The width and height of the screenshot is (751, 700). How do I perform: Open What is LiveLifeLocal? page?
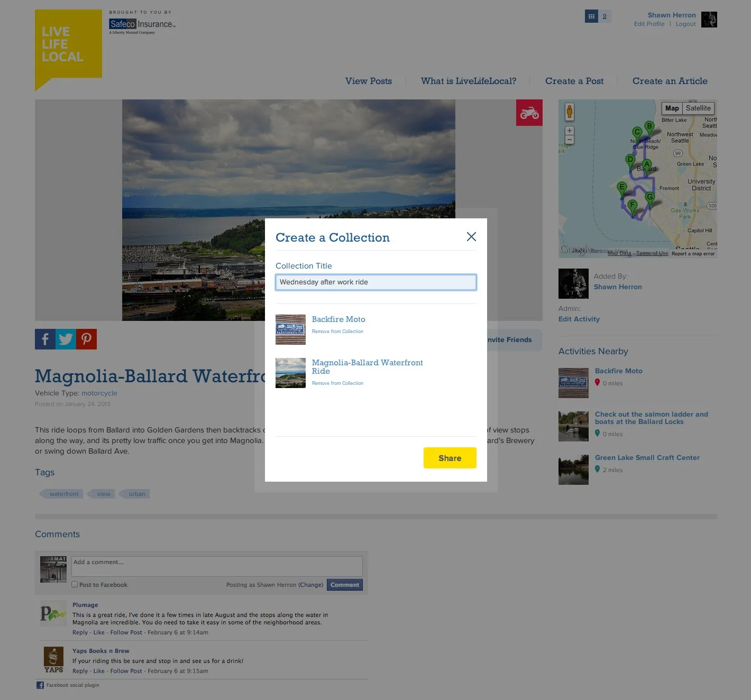point(469,81)
